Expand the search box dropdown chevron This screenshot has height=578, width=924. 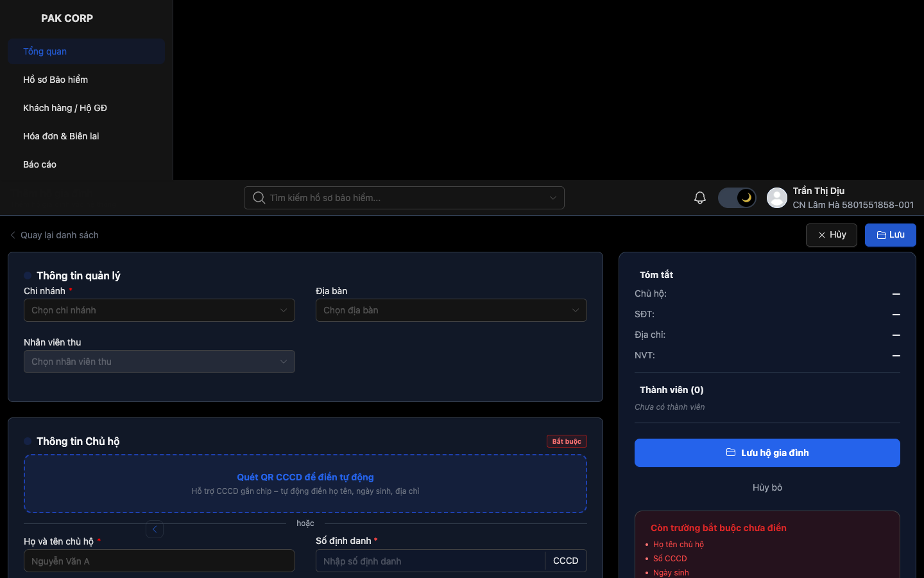click(553, 198)
